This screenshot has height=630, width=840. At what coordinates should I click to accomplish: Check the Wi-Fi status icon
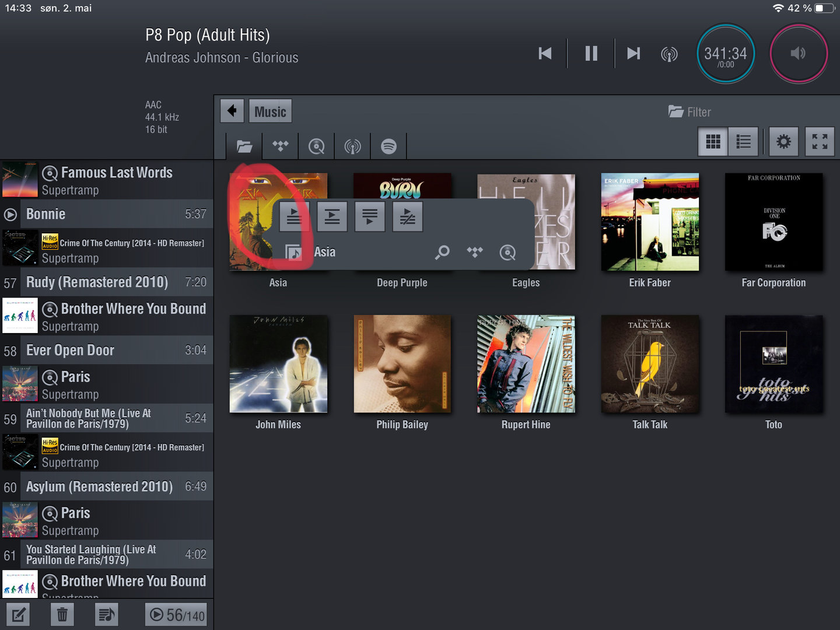pos(778,8)
